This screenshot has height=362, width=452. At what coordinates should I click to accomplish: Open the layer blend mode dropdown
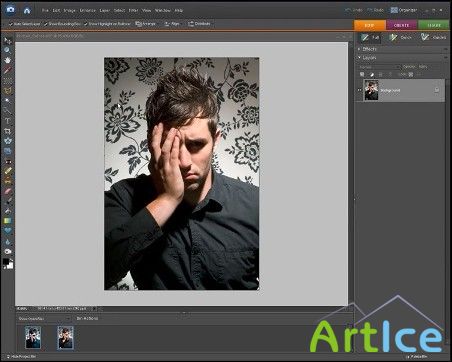pos(379,67)
